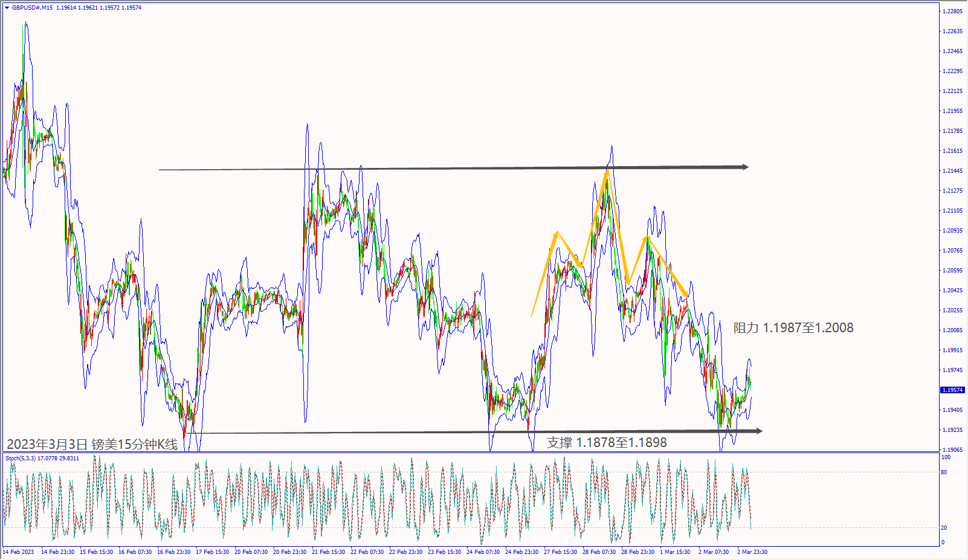
Task: Open the triangle dropdown beside GBPUSD#,M15
Action: [7, 8]
